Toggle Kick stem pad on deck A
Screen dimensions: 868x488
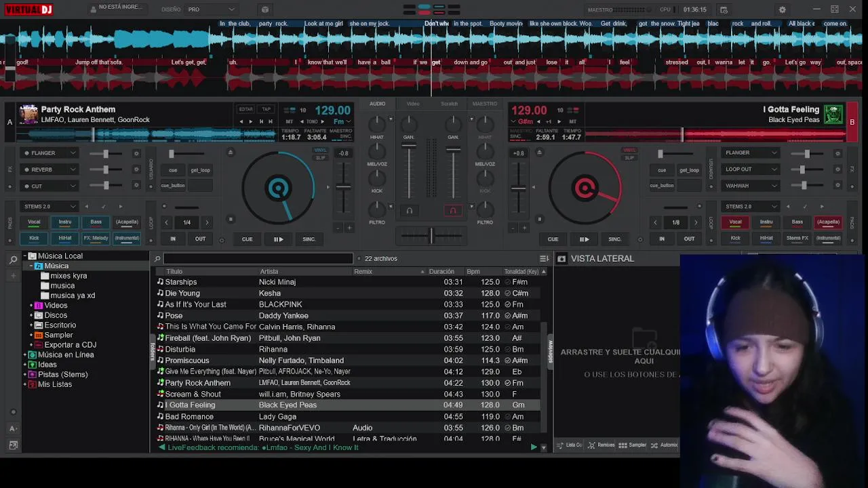coord(34,238)
